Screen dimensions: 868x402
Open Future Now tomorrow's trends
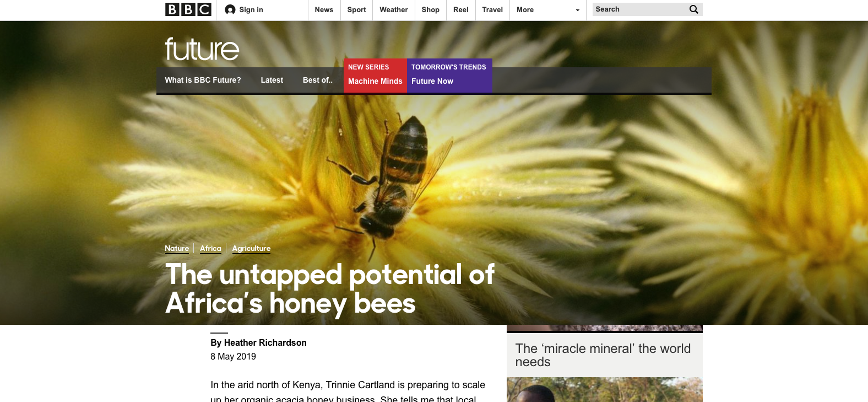pyautogui.click(x=432, y=81)
